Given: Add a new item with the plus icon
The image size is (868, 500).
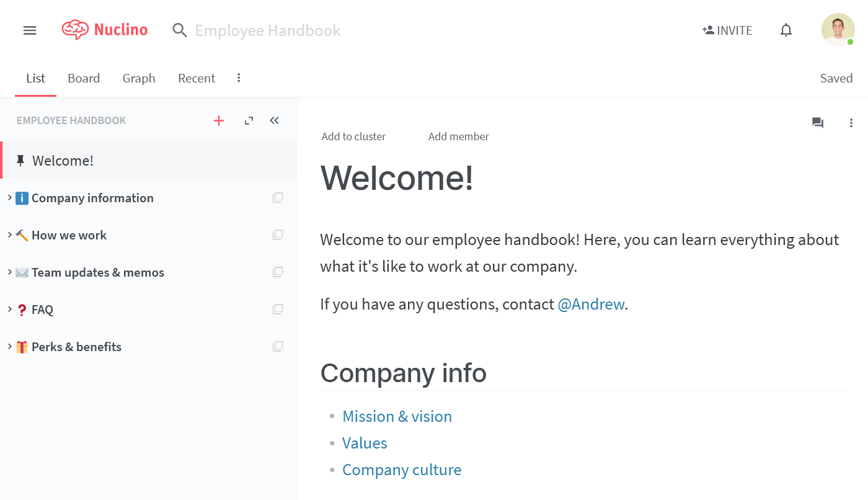Looking at the screenshot, I should click(x=219, y=120).
